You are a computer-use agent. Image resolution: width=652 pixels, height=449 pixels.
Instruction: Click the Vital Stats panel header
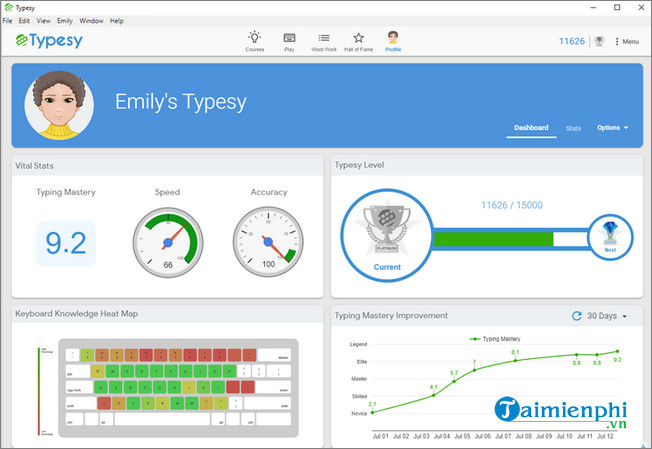pyautogui.click(x=168, y=165)
